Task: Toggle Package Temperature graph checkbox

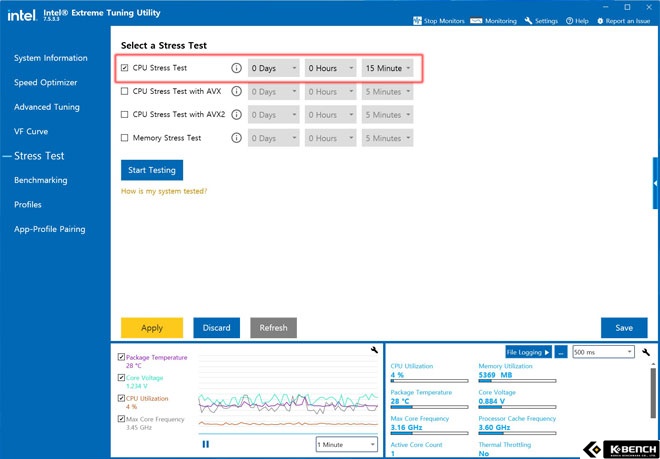Action: click(121, 357)
